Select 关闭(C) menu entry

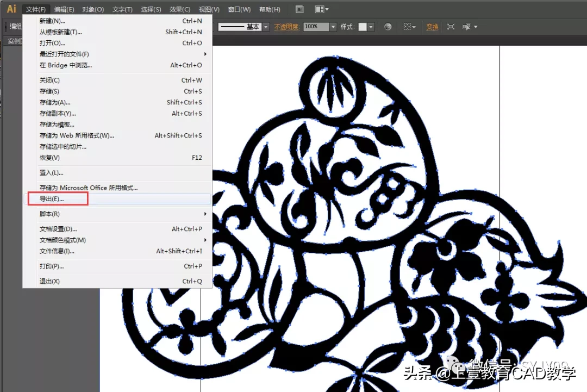point(117,80)
